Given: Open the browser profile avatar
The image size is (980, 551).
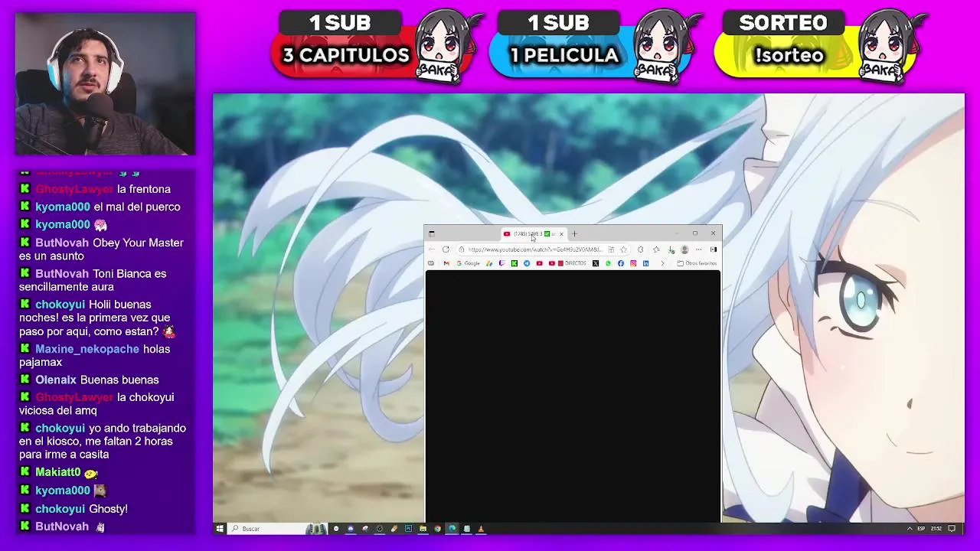Looking at the screenshot, I should 684,249.
